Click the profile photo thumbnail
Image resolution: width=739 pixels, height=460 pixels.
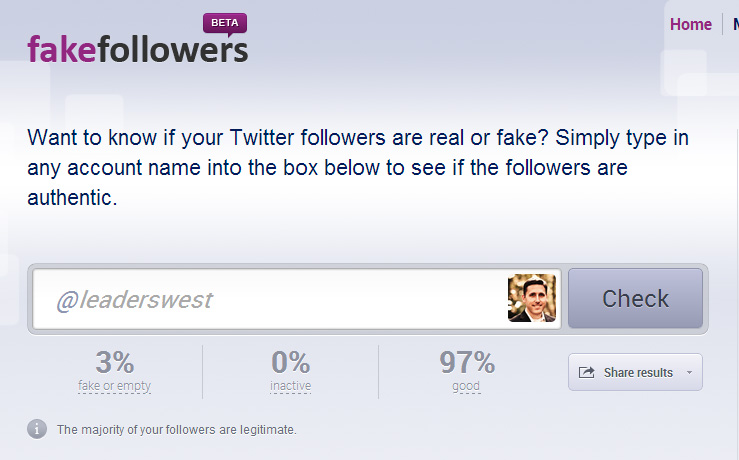coord(532,298)
